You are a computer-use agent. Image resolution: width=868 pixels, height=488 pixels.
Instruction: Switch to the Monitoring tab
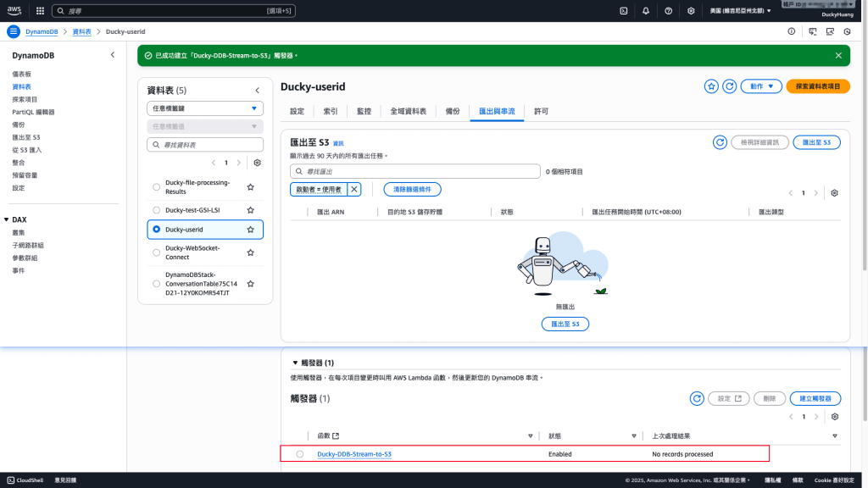click(x=364, y=111)
